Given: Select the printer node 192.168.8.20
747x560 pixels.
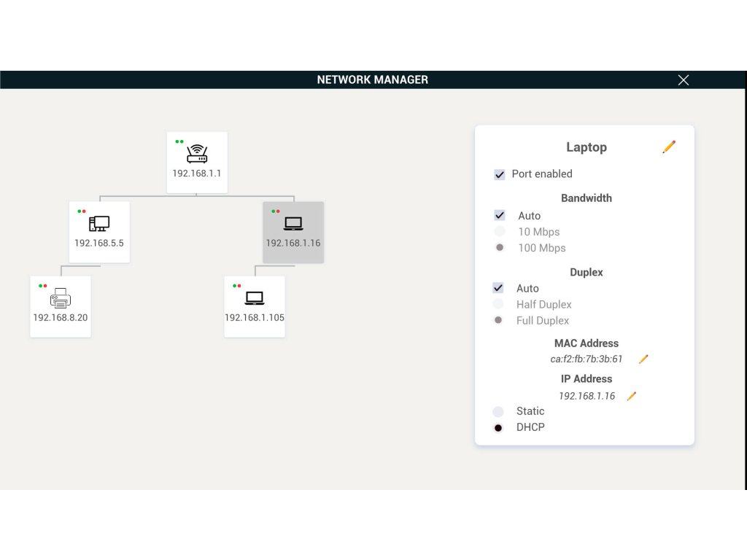Looking at the screenshot, I should click(x=61, y=306).
